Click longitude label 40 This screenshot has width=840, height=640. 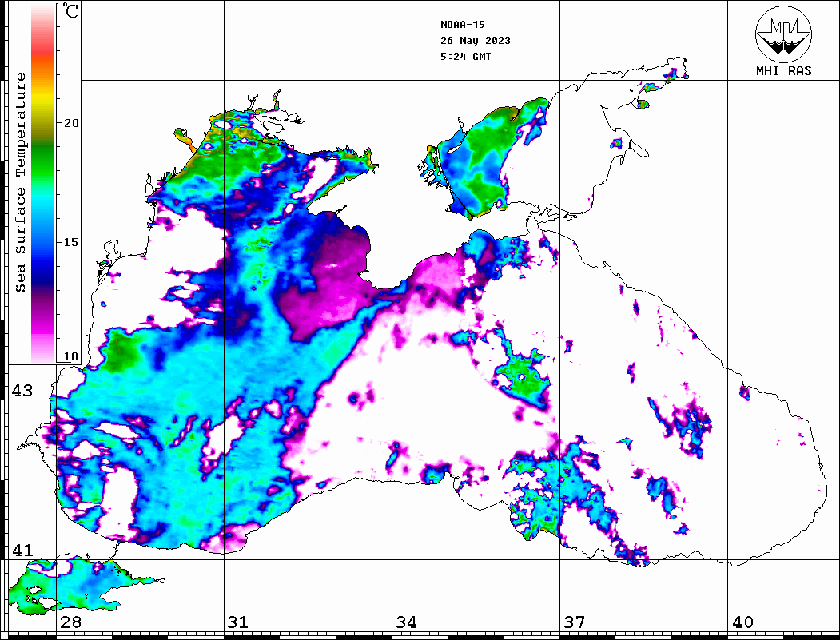coord(742,622)
